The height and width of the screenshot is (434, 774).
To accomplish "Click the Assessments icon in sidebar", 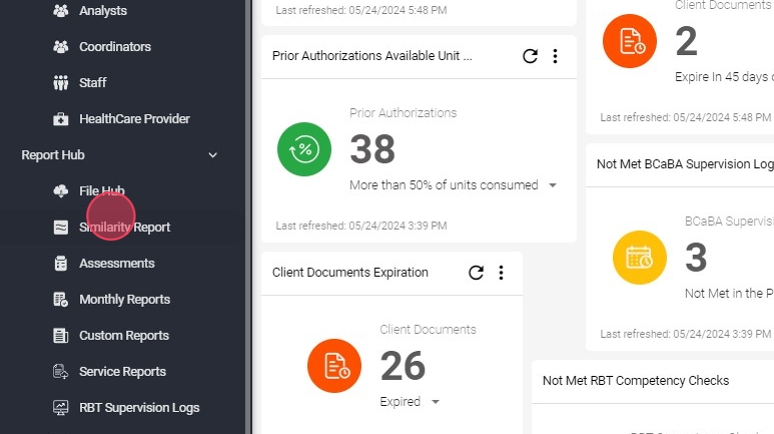I will [x=60, y=263].
